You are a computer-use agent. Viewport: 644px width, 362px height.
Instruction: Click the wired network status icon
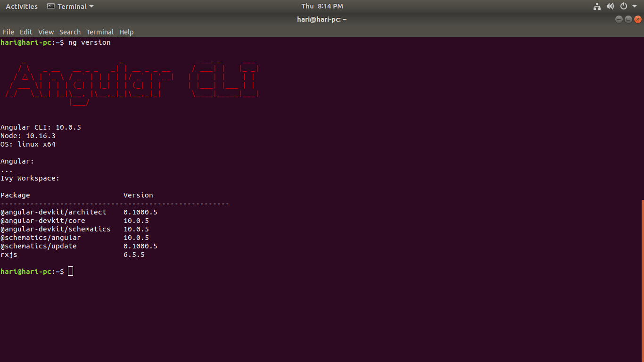click(597, 6)
